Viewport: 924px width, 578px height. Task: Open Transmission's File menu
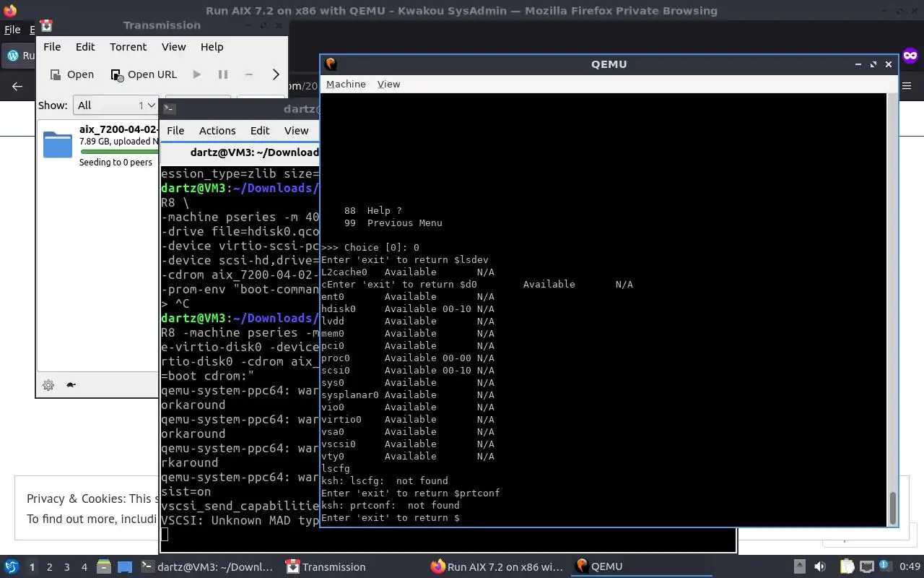click(x=52, y=47)
